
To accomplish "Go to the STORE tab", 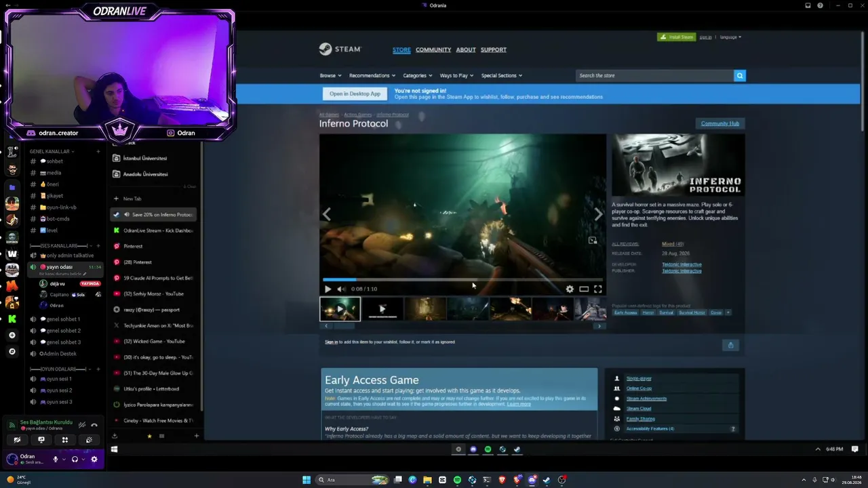I will (x=401, y=49).
